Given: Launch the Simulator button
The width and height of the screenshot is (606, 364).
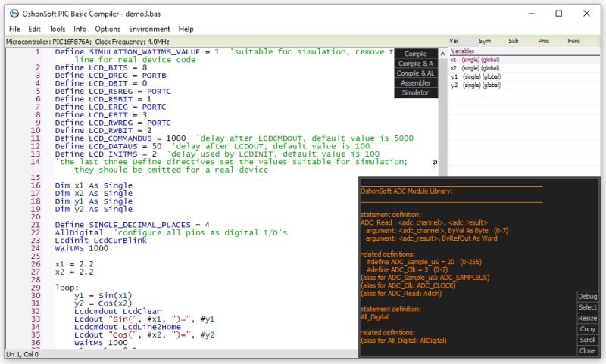Looking at the screenshot, I should click(x=416, y=92).
